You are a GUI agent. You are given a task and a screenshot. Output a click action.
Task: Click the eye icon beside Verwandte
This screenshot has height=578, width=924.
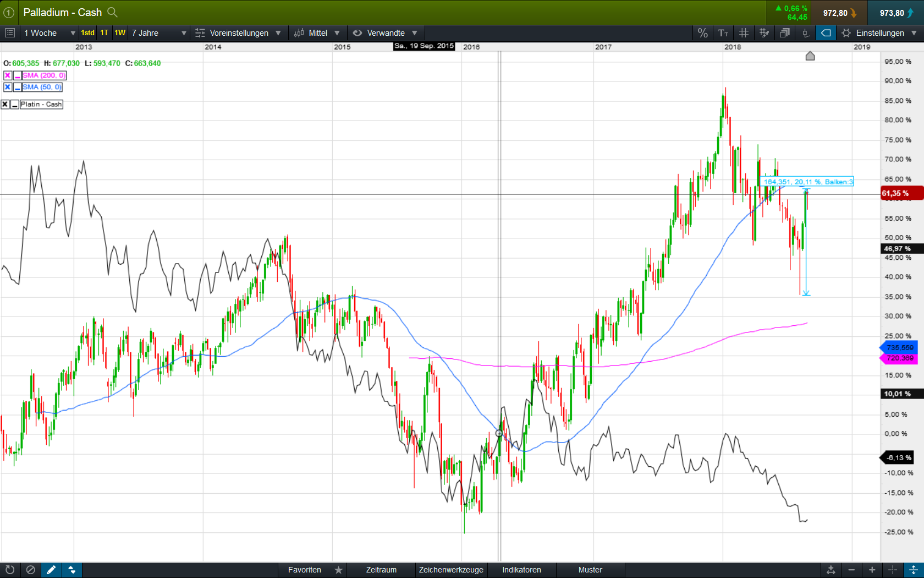point(358,33)
